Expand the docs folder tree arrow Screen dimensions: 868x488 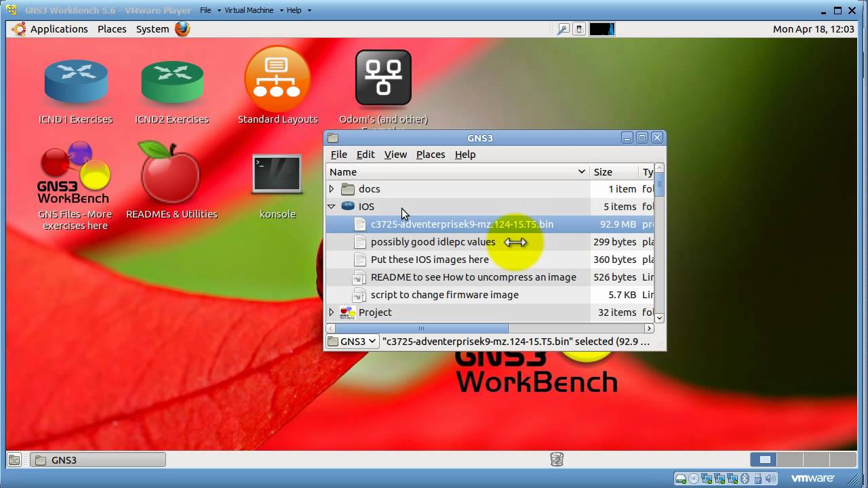pyautogui.click(x=332, y=189)
